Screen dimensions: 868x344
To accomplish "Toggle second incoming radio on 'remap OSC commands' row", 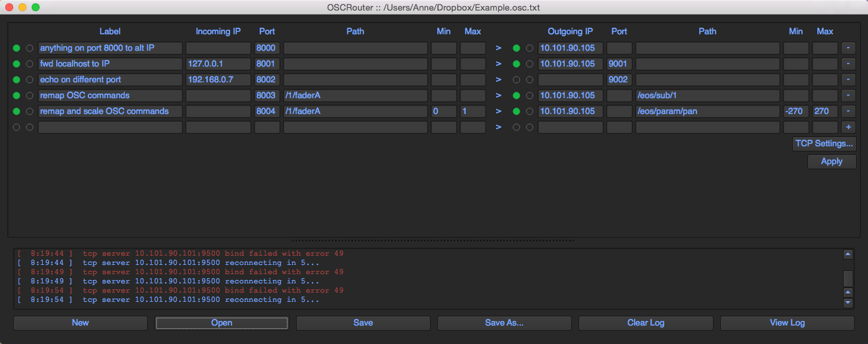I will point(29,96).
